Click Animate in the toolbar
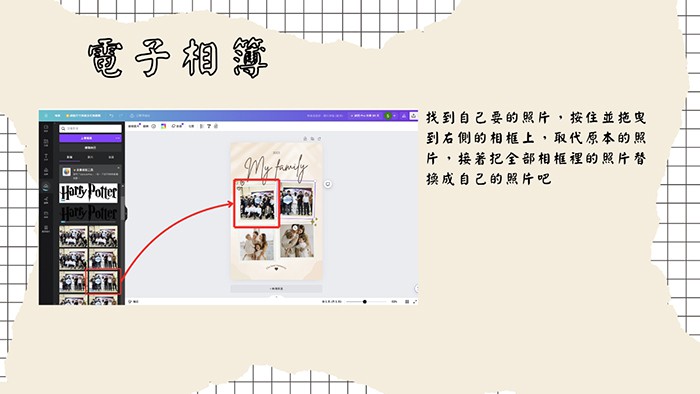Image resolution: width=700 pixels, height=394 pixels. (177, 126)
